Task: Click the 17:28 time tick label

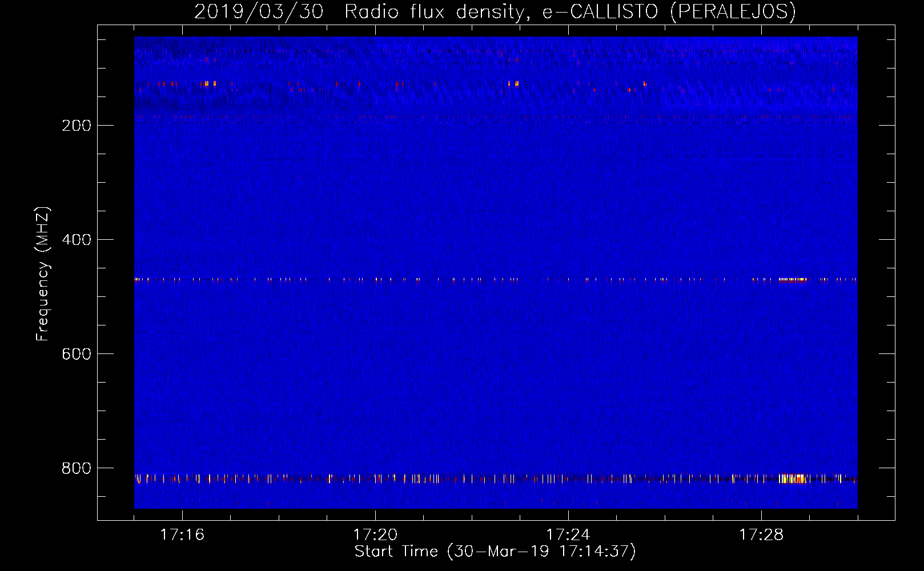Action: (761, 534)
